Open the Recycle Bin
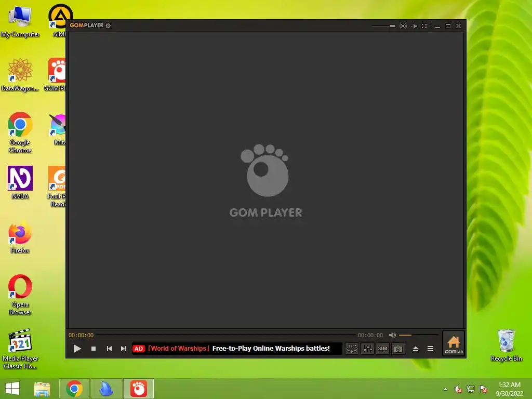 coord(506,345)
